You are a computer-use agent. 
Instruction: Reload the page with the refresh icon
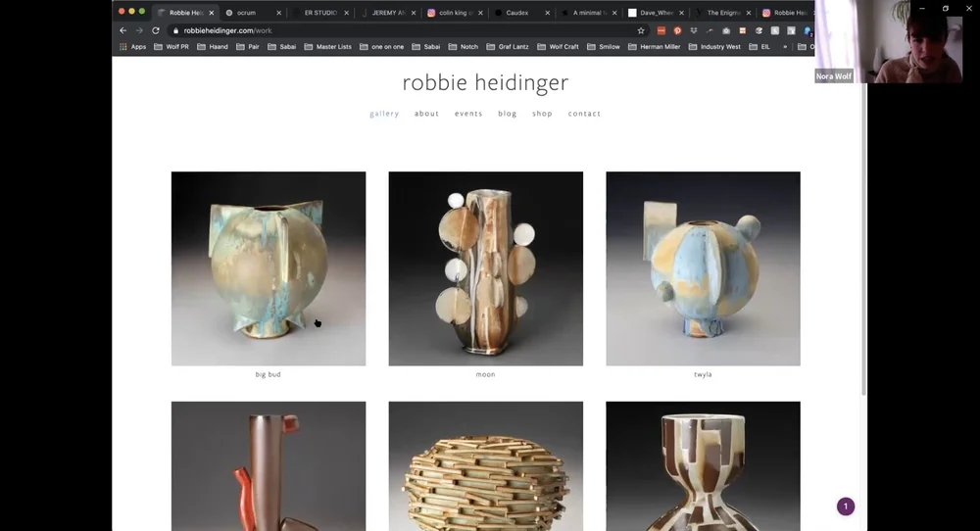click(x=156, y=30)
